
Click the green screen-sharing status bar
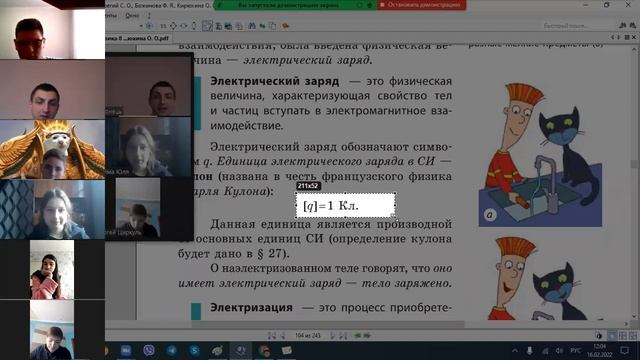tap(295, 5)
